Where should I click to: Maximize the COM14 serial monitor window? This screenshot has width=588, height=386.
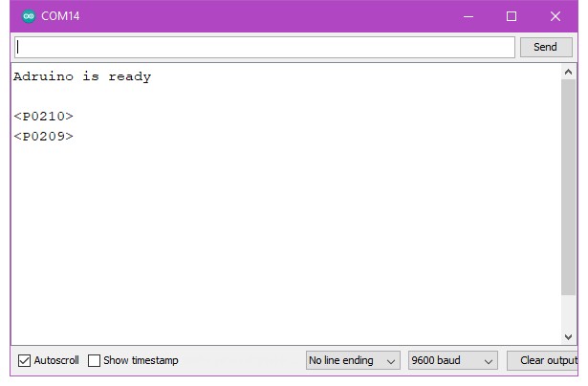[x=512, y=16]
